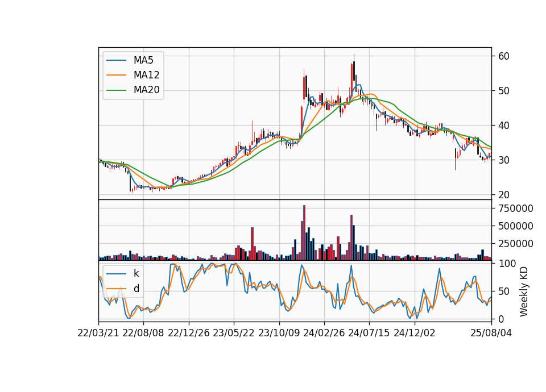Click the KD axis value 0
Image resolution: width=546 pixels, height=392 pixels.
pos(501,319)
